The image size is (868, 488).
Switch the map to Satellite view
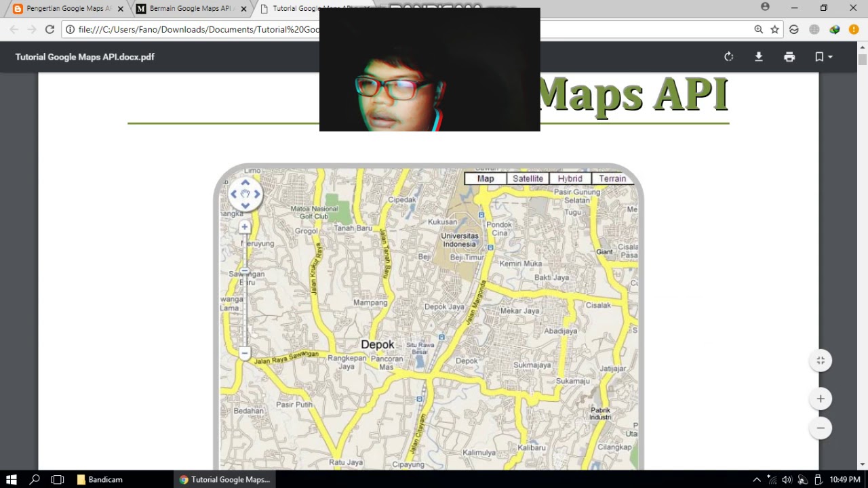[x=528, y=178]
